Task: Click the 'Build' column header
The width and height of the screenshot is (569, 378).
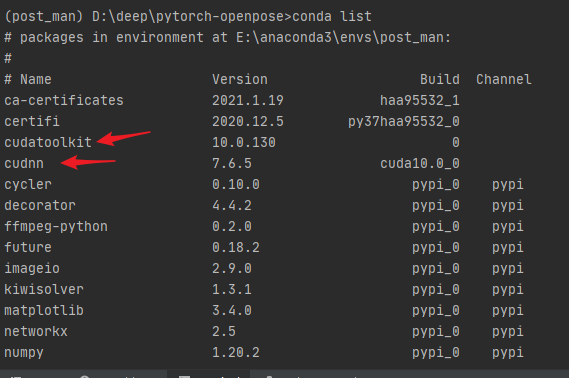Action: (440, 79)
